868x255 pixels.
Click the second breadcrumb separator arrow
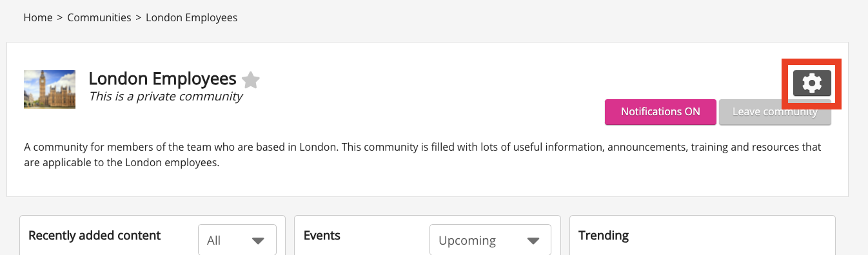pyautogui.click(x=139, y=17)
